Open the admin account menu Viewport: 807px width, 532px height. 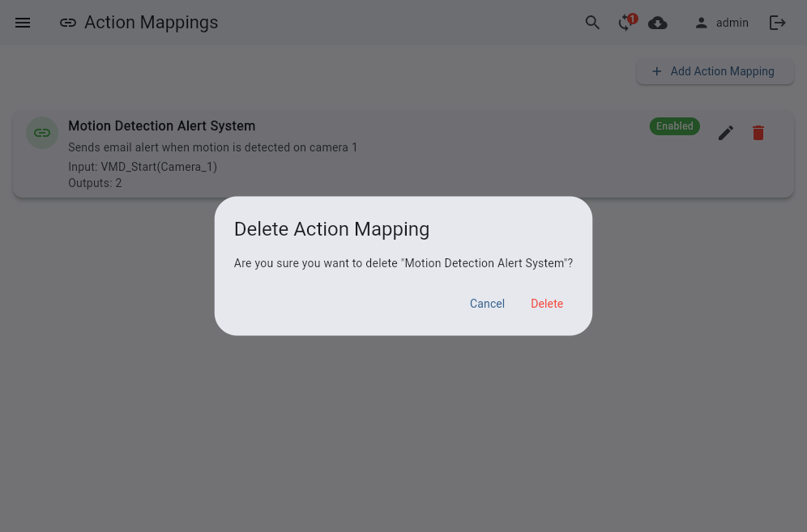coord(732,23)
